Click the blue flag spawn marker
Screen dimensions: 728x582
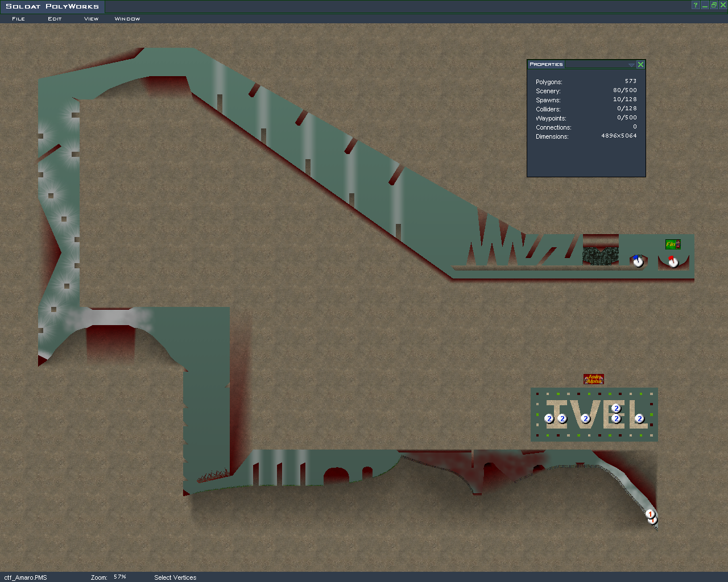pyautogui.click(x=638, y=261)
